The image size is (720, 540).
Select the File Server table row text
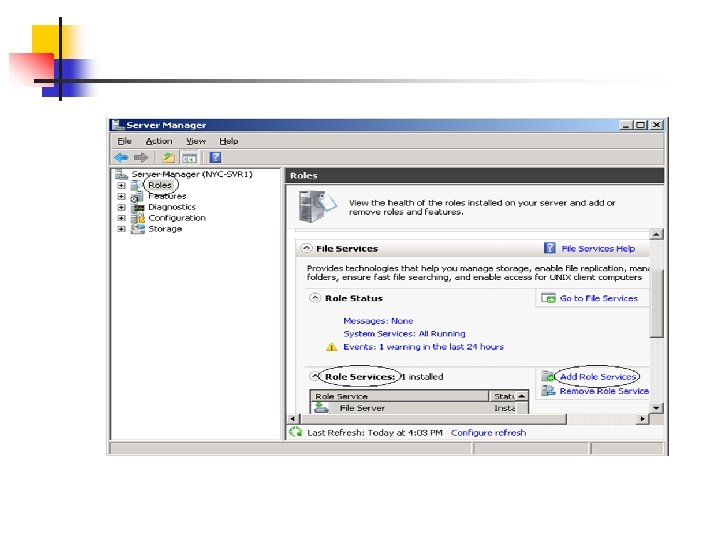(x=362, y=408)
